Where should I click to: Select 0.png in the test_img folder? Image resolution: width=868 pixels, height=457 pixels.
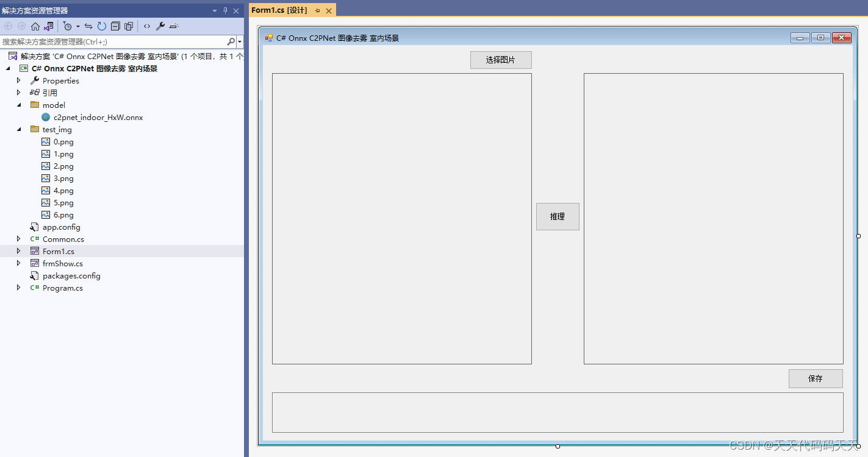[63, 141]
